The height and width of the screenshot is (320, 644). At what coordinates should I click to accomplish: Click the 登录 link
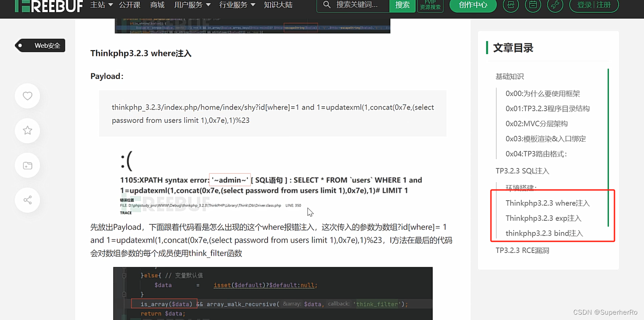coord(584,5)
